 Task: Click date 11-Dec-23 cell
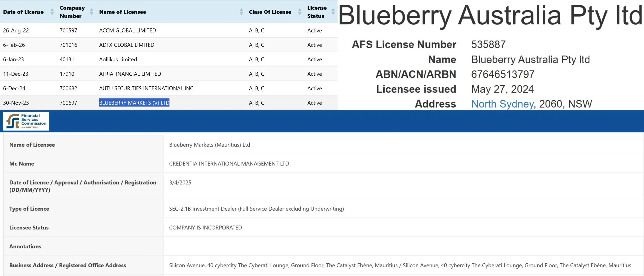16,74
